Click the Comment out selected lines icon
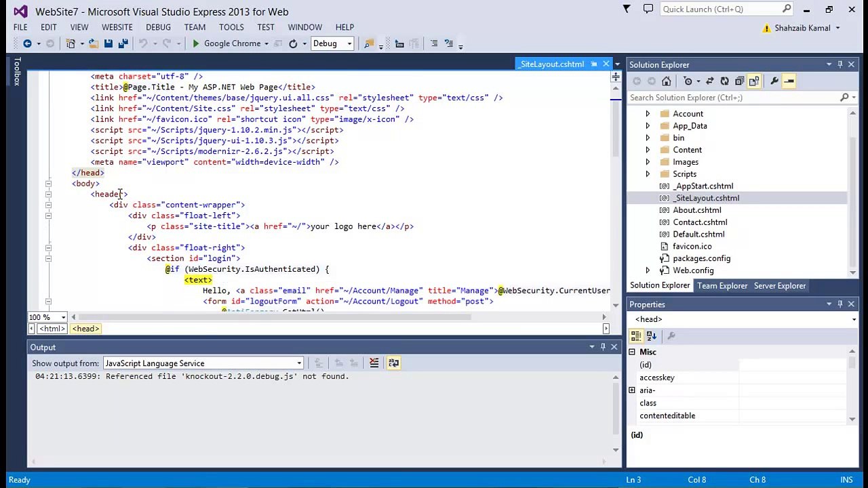Screen dimensions: 868x488 point(434,43)
